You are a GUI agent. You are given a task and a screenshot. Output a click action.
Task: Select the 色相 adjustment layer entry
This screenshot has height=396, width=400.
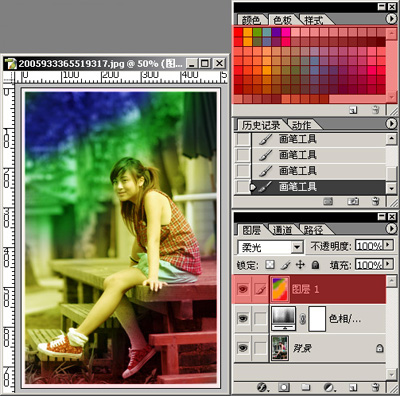pyautogui.click(x=327, y=319)
